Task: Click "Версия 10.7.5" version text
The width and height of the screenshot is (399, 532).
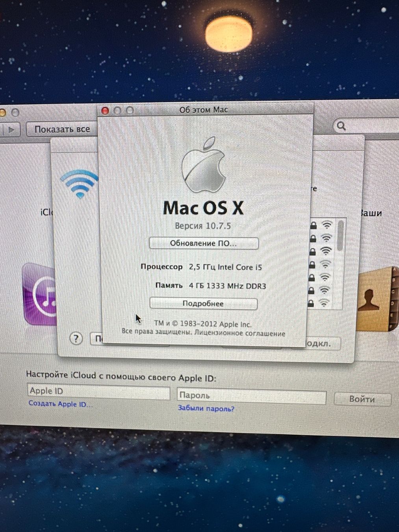Action: click(x=203, y=226)
